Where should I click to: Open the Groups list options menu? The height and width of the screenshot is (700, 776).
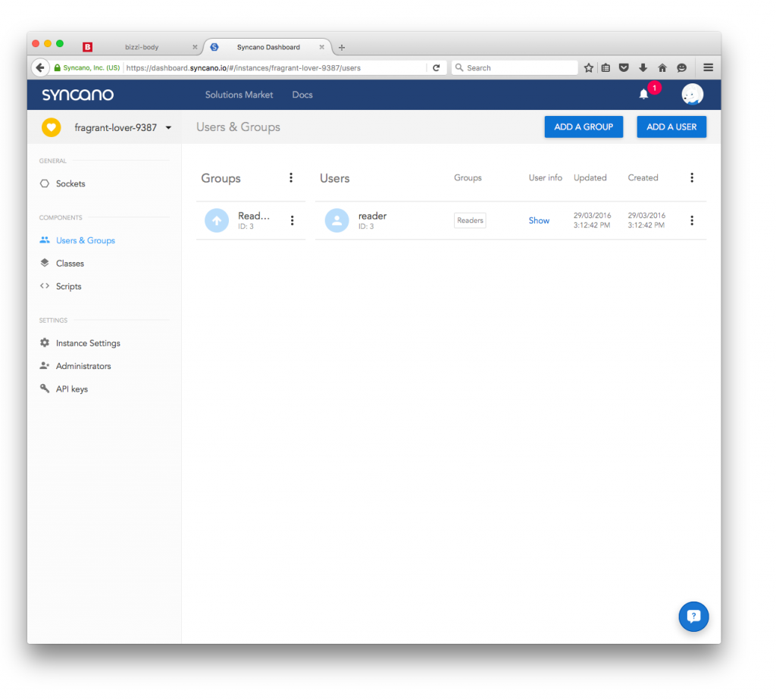[291, 177]
